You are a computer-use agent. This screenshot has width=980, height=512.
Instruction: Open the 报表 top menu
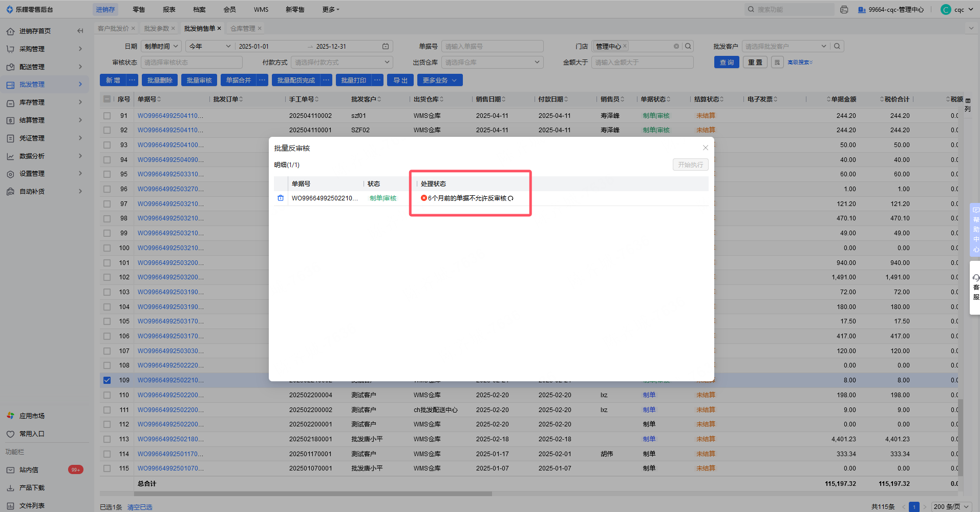click(x=169, y=10)
